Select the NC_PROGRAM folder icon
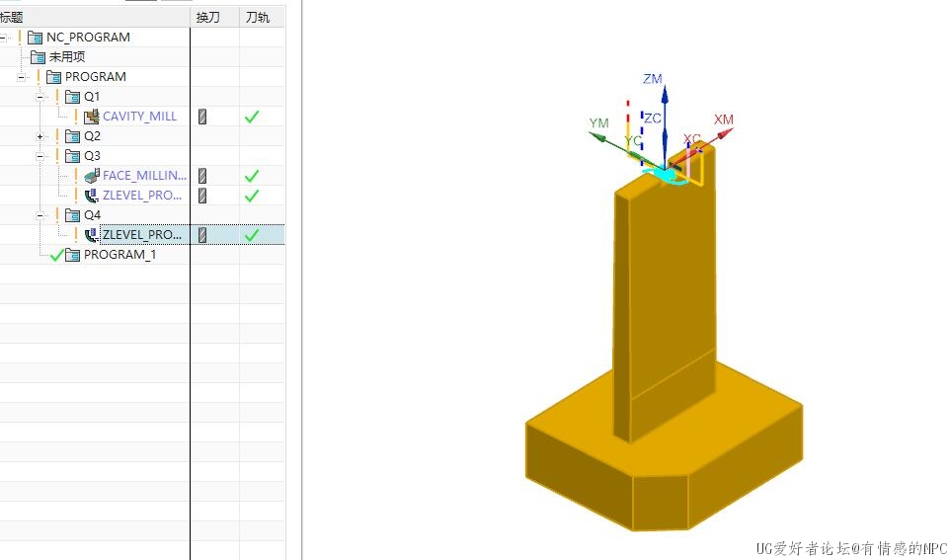The image size is (950, 560). [36, 38]
